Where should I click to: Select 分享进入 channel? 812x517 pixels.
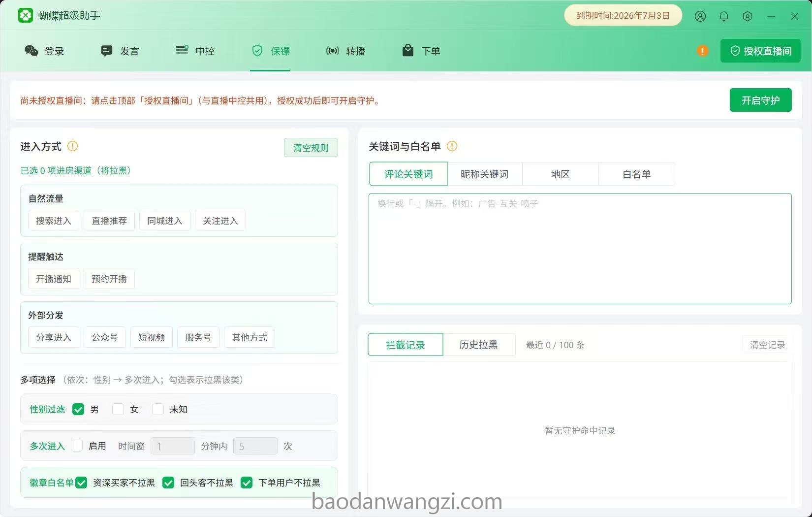54,337
